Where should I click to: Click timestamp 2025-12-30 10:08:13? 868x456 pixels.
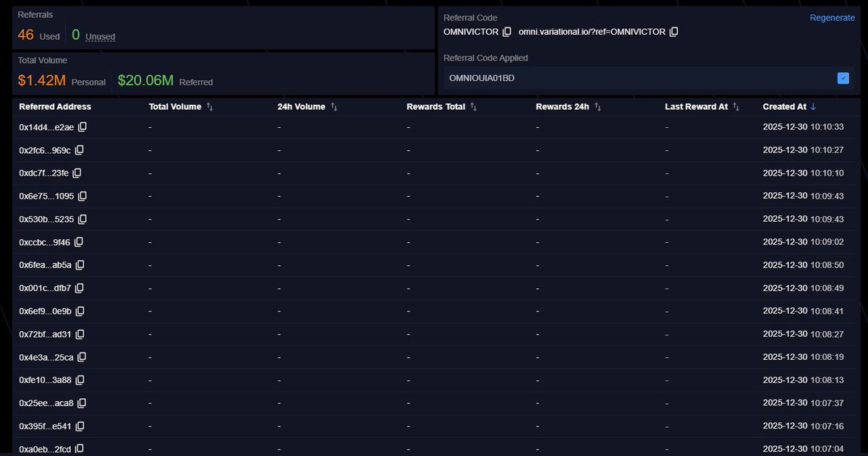[804, 380]
